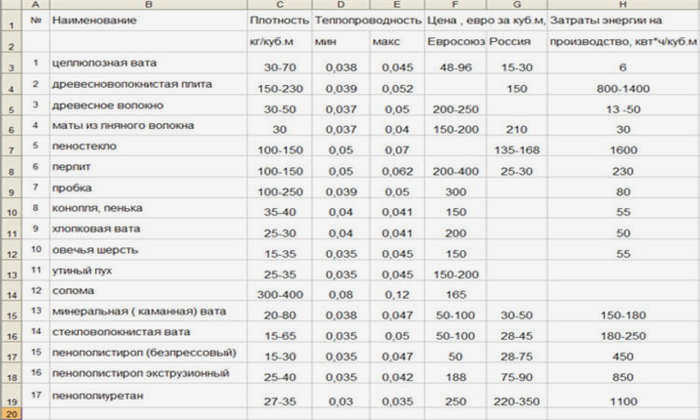Image resolution: width=700 pixels, height=420 pixels.
Task: Select row header 20
Action: coord(11,414)
